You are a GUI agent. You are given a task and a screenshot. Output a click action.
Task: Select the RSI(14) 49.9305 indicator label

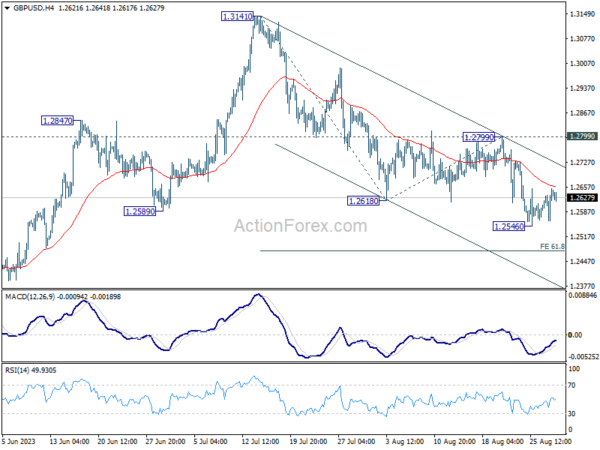[x=31, y=370]
